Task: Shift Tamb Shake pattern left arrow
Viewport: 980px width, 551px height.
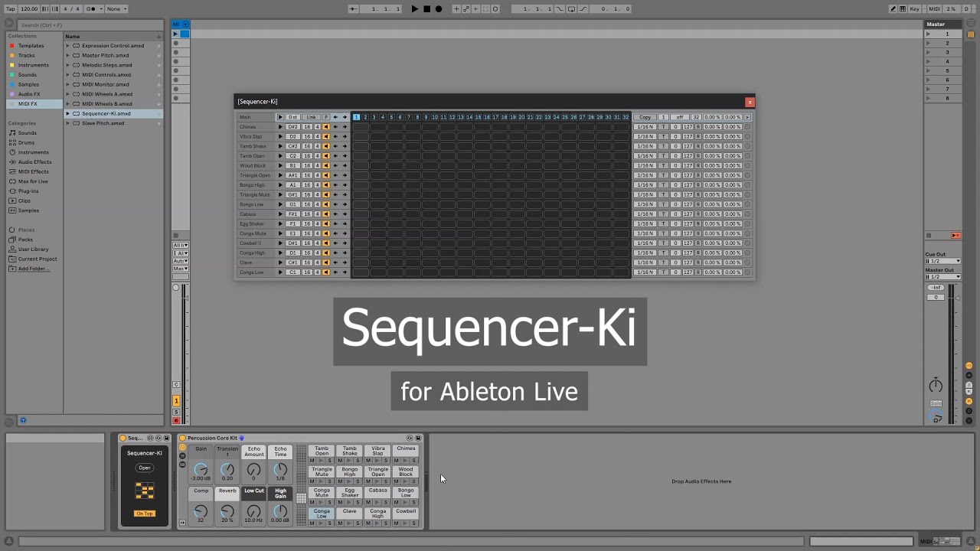Action: (x=335, y=146)
